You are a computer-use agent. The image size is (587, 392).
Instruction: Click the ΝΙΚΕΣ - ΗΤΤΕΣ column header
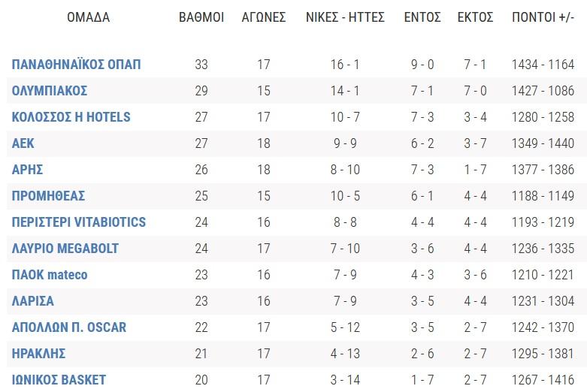345,17
